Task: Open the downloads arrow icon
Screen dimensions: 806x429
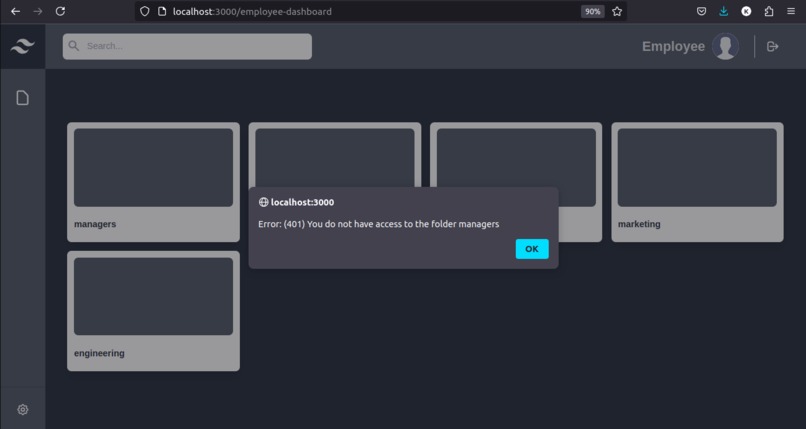Action: tap(724, 11)
